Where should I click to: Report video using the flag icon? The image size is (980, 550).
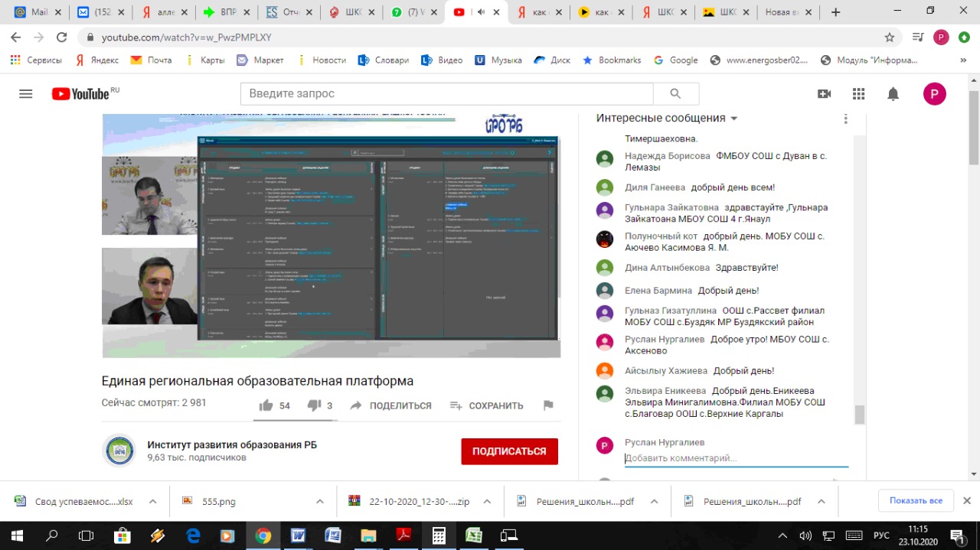pyautogui.click(x=548, y=405)
